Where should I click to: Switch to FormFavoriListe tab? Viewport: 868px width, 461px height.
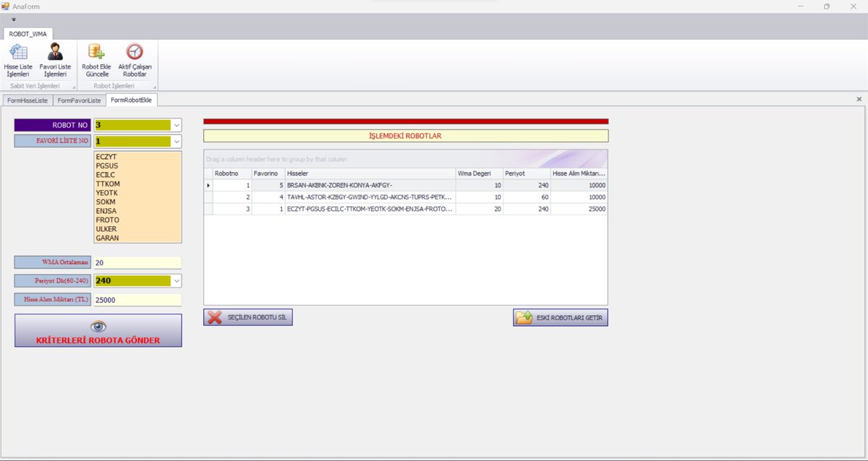[79, 100]
